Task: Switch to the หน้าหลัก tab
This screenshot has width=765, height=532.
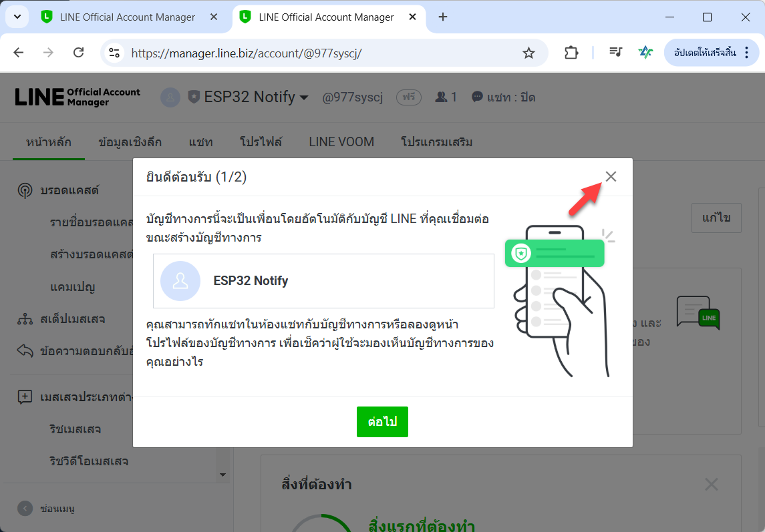Action: pyautogui.click(x=49, y=142)
